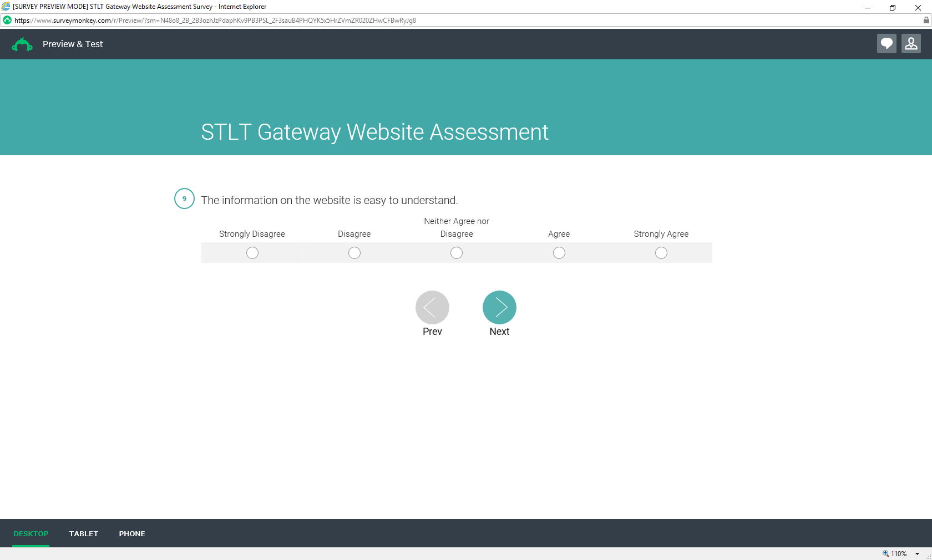932x560 pixels.
Task: Switch to the TABLET preview tab
Action: point(84,533)
